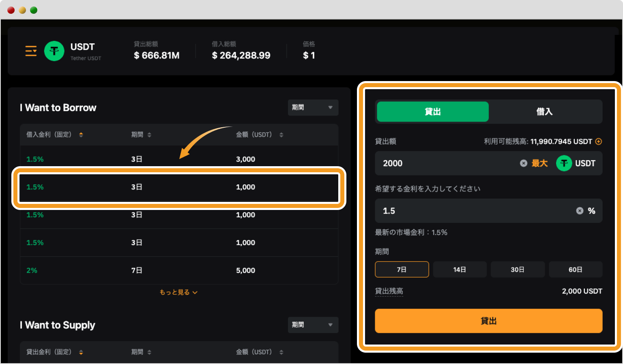Click the USDT token name in header
This screenshot has width=623, height=364.
(x=82, y=47)
